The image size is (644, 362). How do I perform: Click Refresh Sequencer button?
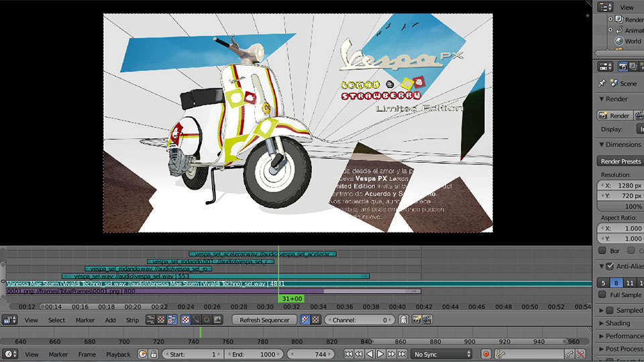[264, 320]
